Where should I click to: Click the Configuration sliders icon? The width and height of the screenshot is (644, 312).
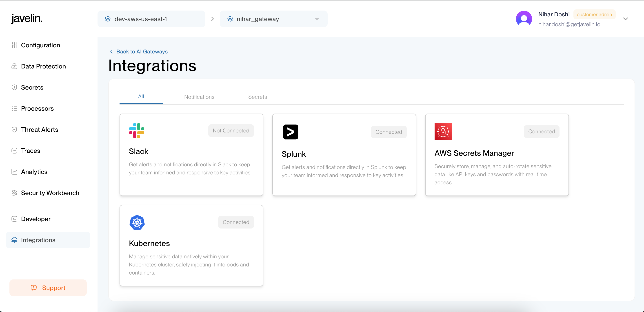coord(14,45)
